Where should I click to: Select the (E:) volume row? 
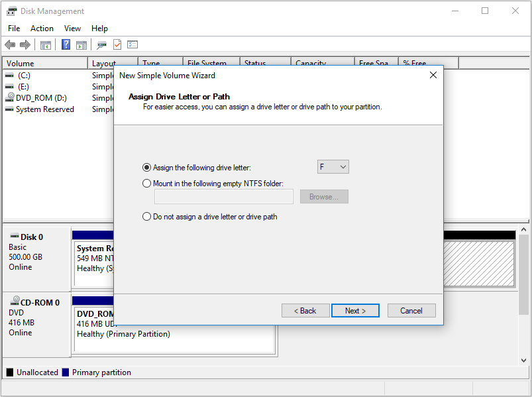(x=58, y=87)
